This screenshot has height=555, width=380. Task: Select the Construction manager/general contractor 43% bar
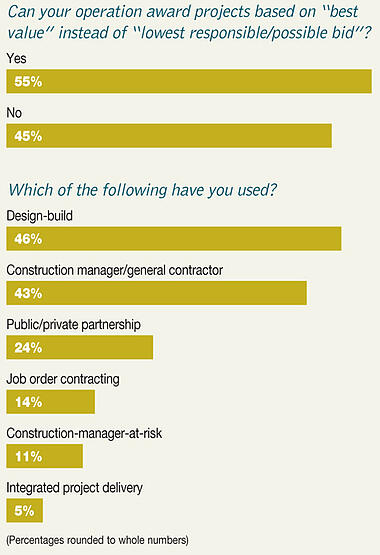(156, 293)
